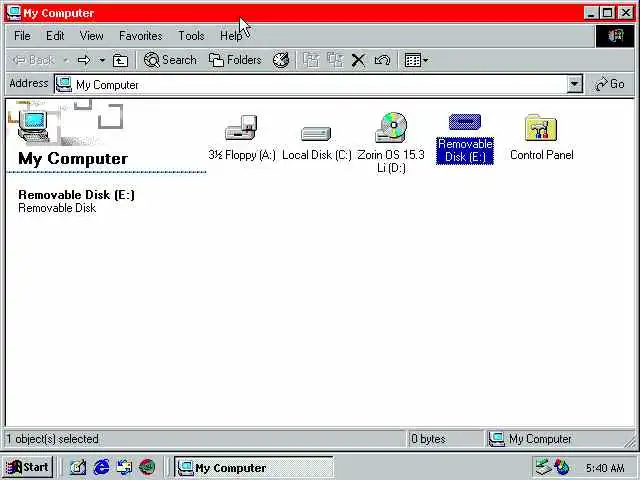
Task: Click the Back toolbar button
Action: coord(33,60)
